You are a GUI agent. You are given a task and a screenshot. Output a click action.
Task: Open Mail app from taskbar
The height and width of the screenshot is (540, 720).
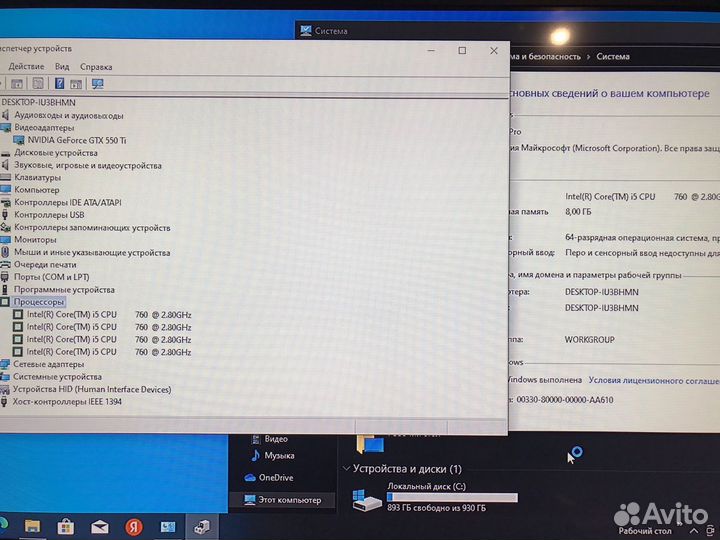99,527
